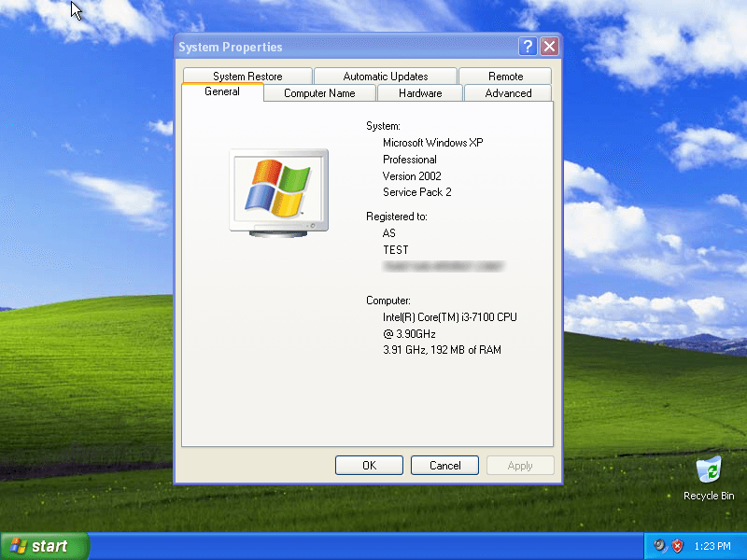This screenshot has width=747, height=560.
Task: Click the speaker-like tray icon
Action: tap(659, 546)
